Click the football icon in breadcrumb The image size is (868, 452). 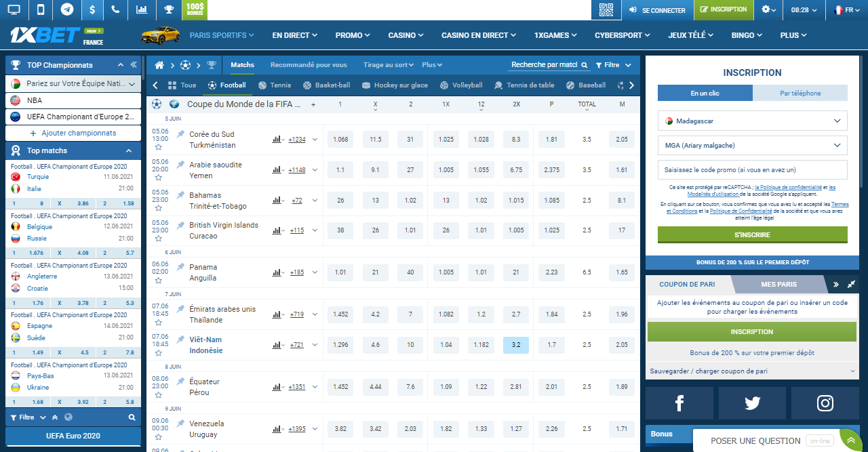(x=185, y=65)
